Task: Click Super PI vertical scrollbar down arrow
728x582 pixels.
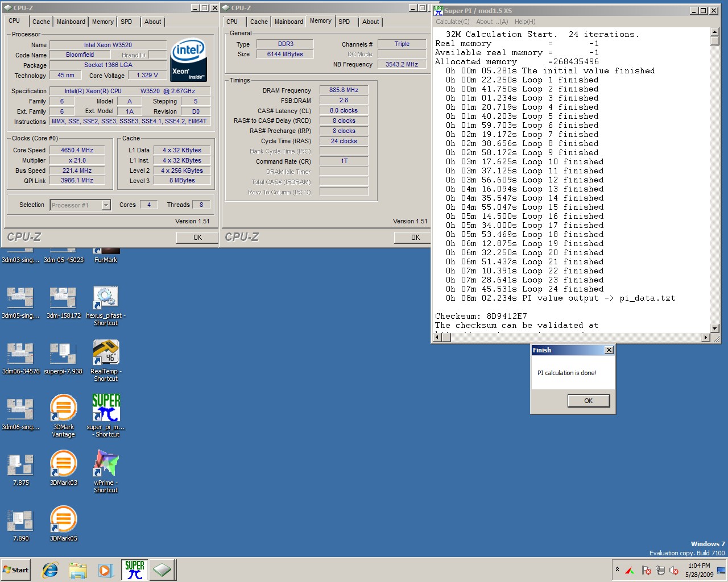Action: pyautogui.click(x=715, y=329)
